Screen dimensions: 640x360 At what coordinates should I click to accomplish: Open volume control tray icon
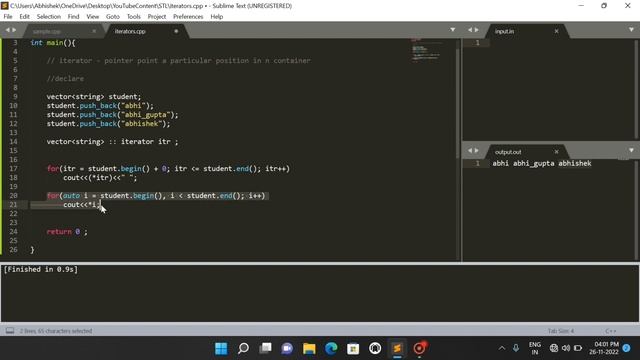click(566, 348)
